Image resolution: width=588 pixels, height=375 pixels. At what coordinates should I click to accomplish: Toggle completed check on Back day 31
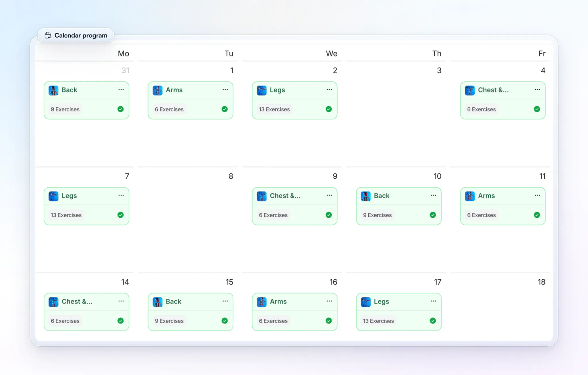[x=121, y=109]
